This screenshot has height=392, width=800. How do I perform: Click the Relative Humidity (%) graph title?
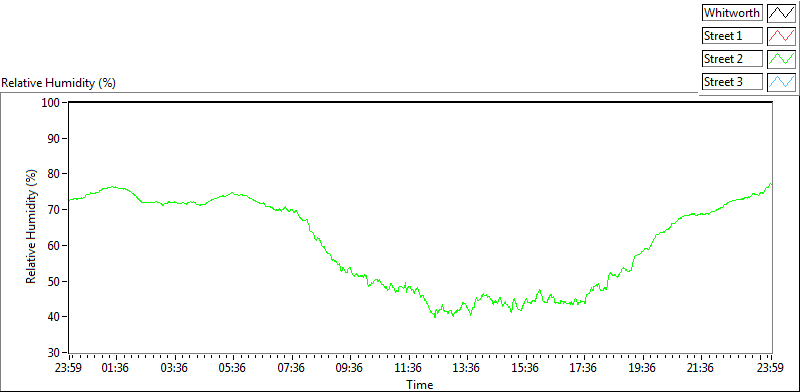59,83
